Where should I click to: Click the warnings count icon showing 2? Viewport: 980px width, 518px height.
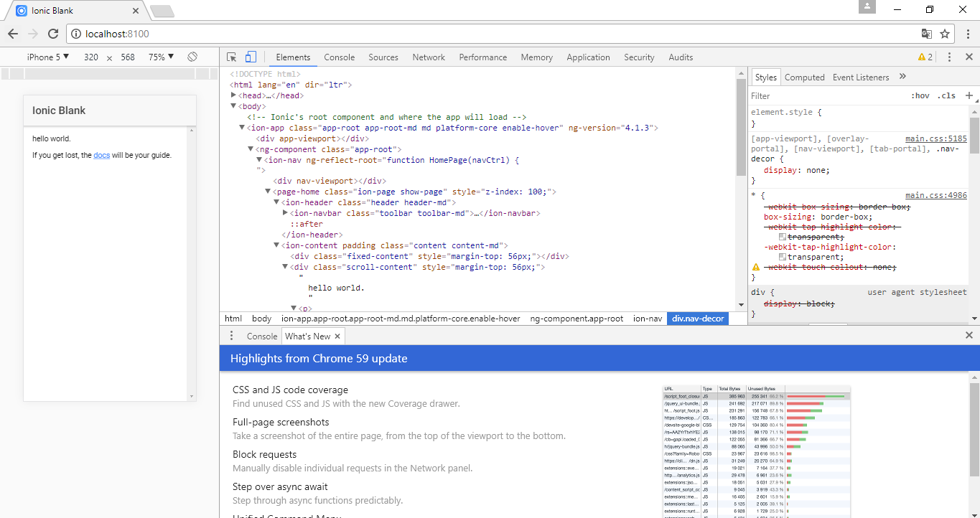(925, 57)
